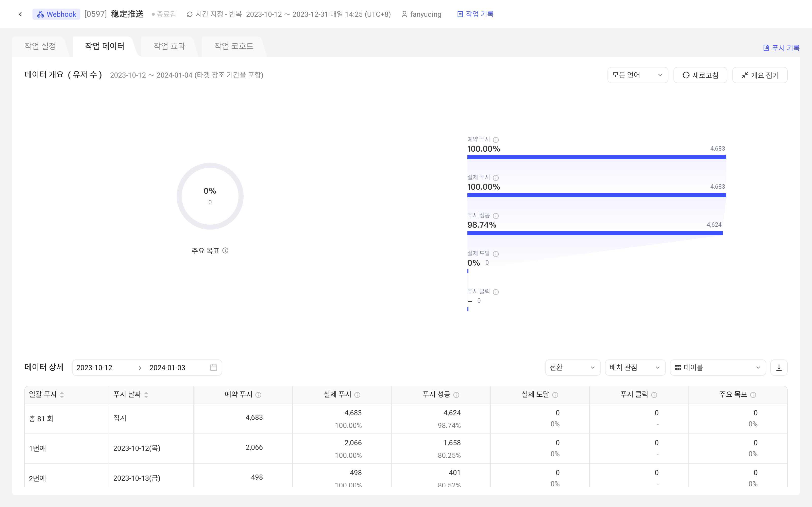Click info icon next to 주요 목표 under chart
This screenshot has width=812, height=507.
[x=226, y=250]
